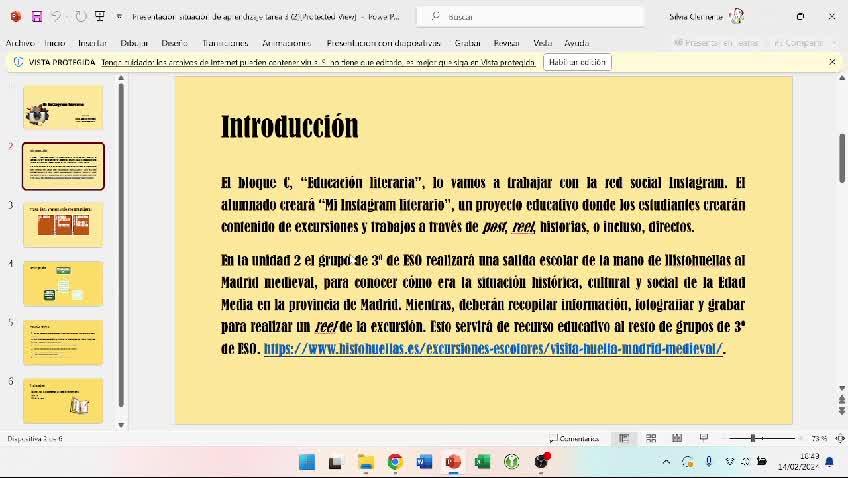Click the Habilitar edición button
Image resolution: width=848 pixels, height=478 pixels.
(577, 62)
